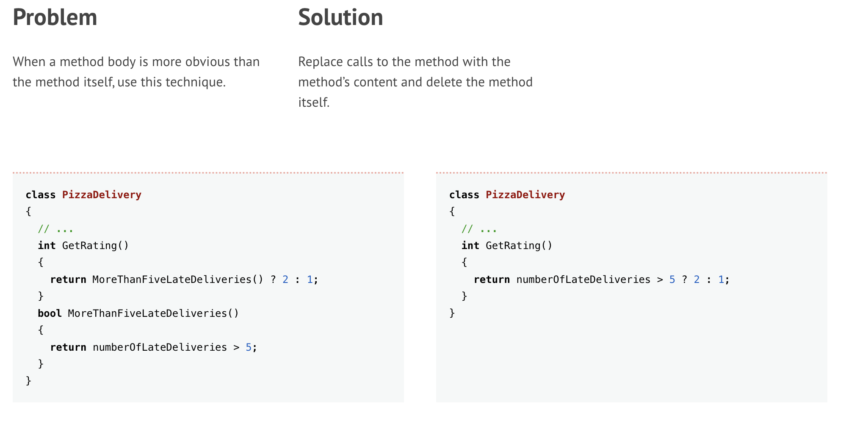Click "GetRating()" in the after-refactoring code block
The image size is (868, 421).
coord(519,246)
